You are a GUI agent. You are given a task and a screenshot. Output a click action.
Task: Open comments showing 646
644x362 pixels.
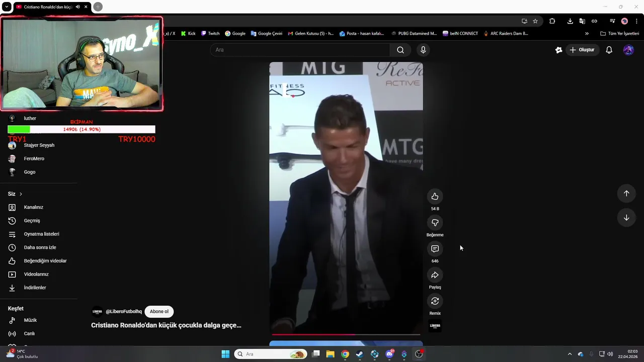click(435, 249)
